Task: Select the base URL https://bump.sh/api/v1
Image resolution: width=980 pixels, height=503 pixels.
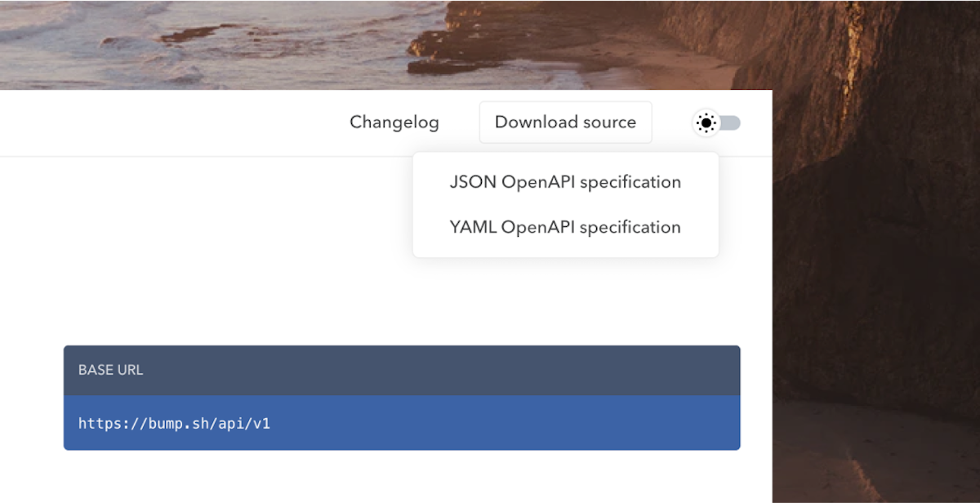Action: coord(174,423)
